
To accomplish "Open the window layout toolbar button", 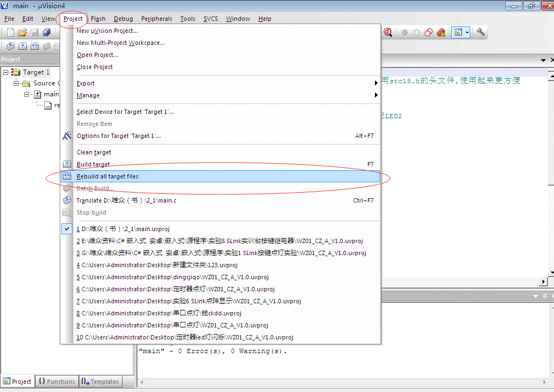I will [x=458, y=32].
